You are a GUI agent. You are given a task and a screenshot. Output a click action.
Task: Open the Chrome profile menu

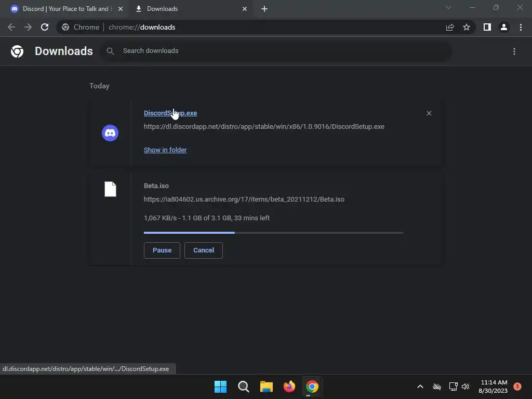coord(504,27)
